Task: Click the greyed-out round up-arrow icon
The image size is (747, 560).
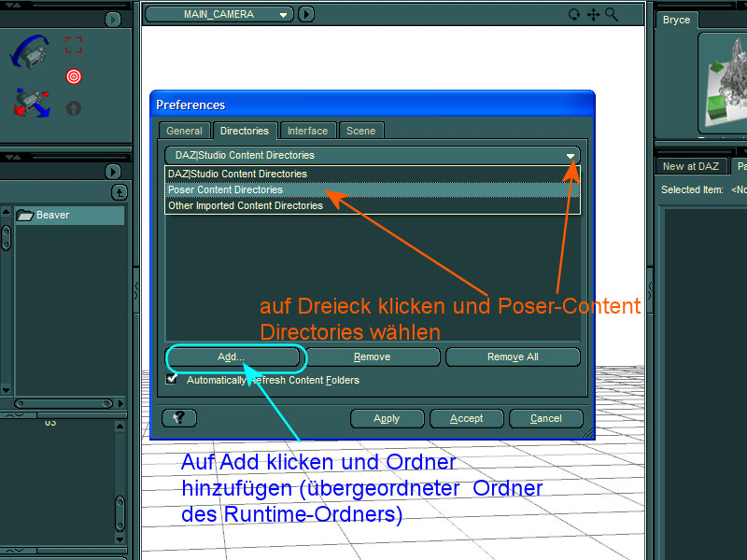Action: click(74, 108)
